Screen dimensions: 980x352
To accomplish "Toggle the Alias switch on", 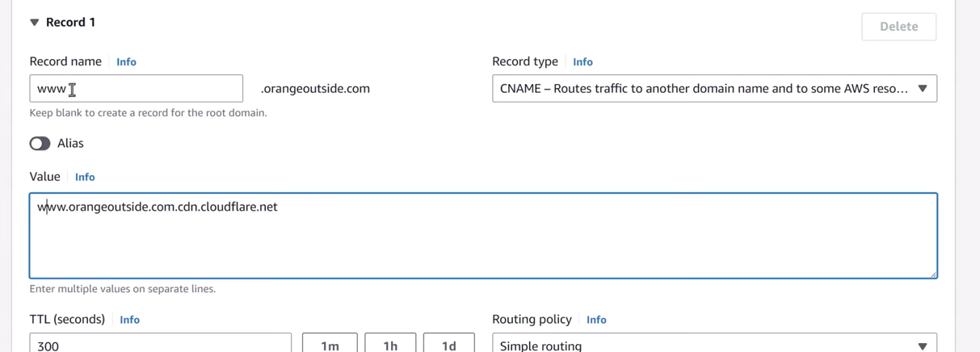I will [40, 144].
